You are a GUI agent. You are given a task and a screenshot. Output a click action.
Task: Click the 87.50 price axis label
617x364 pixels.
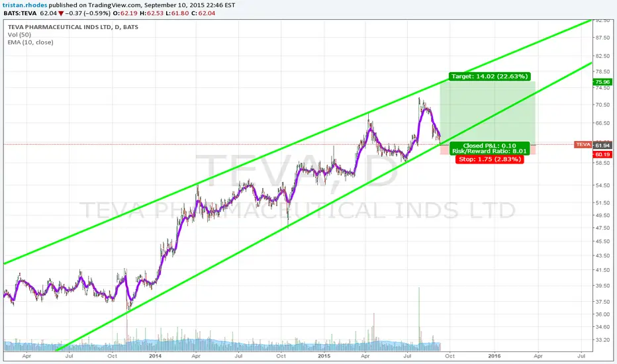click(602, 38)
